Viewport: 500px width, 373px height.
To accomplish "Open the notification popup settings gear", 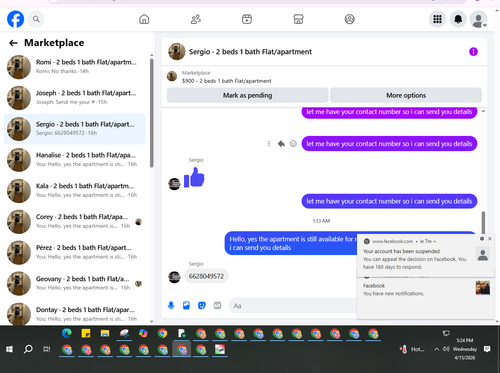I will [482, 239].
